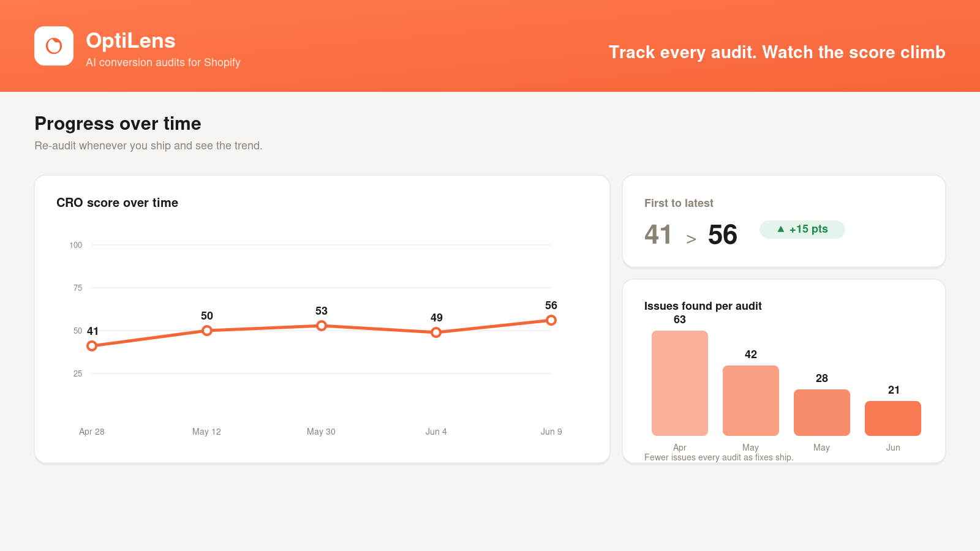Click the +15 pts badge
980x551 pixels.
pos(802,230)
